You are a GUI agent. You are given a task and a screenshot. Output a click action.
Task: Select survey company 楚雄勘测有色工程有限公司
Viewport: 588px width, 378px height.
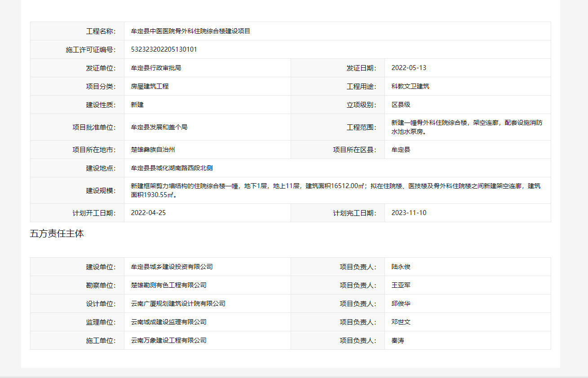(x=168, y=285)
